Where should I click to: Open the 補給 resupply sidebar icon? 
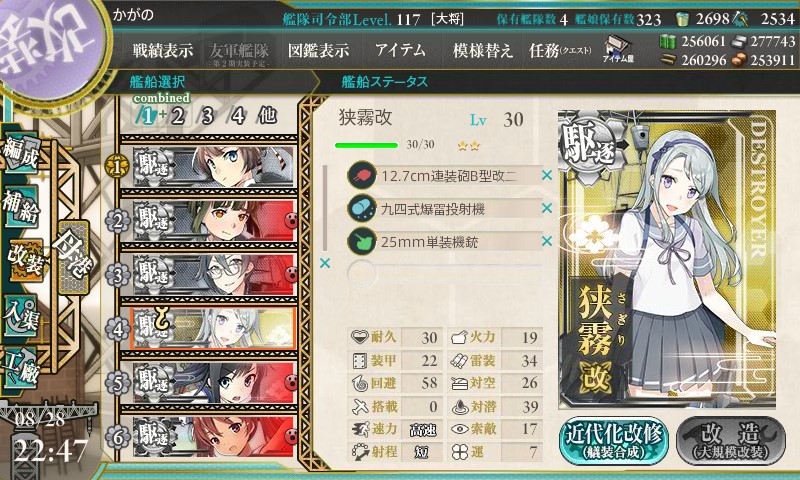click(x=21, y=207)
